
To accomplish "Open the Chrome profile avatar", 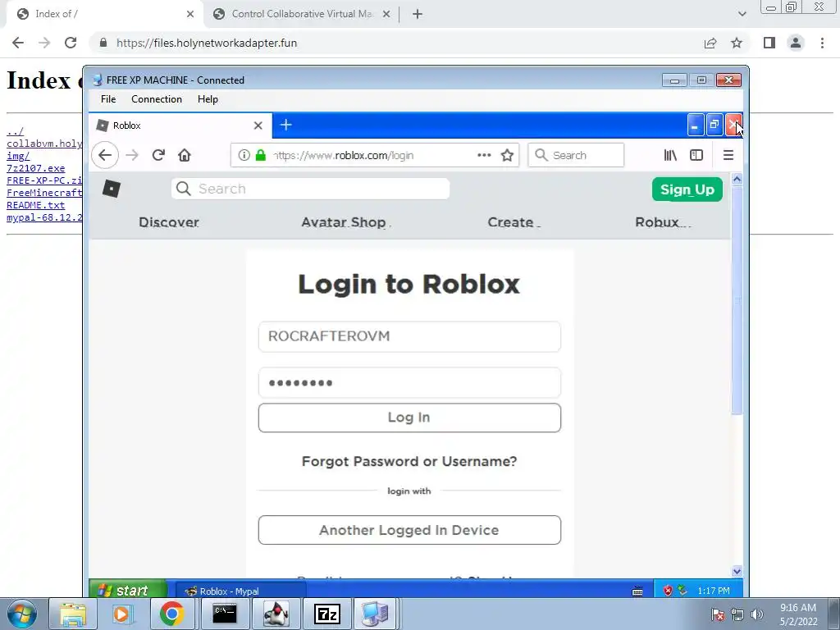I will (796, 43).
